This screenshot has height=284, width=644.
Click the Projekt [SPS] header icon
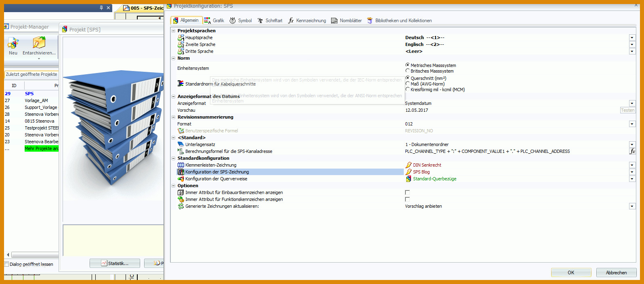65,29
